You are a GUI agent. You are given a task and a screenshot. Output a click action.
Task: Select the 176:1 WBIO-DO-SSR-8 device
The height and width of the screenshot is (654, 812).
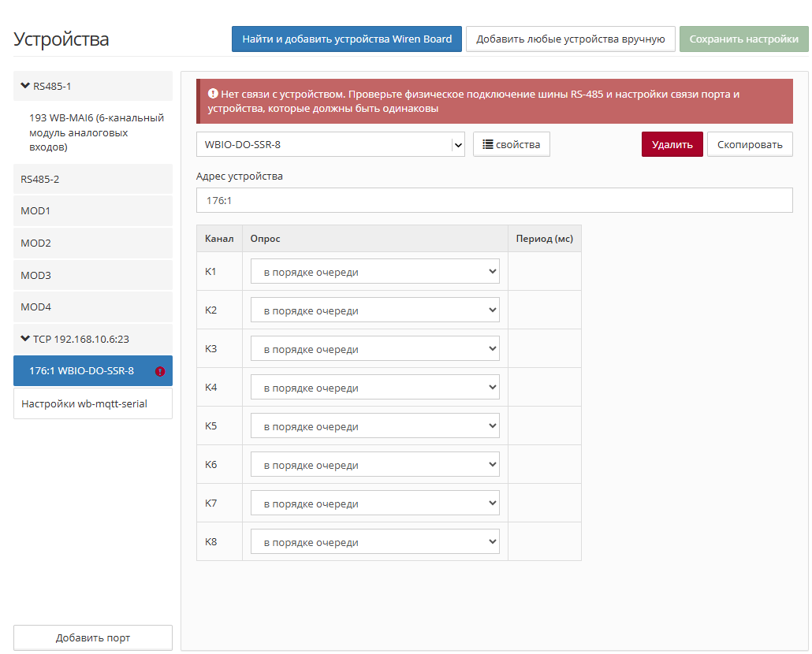pyautogui.click(x=93, y=370)
